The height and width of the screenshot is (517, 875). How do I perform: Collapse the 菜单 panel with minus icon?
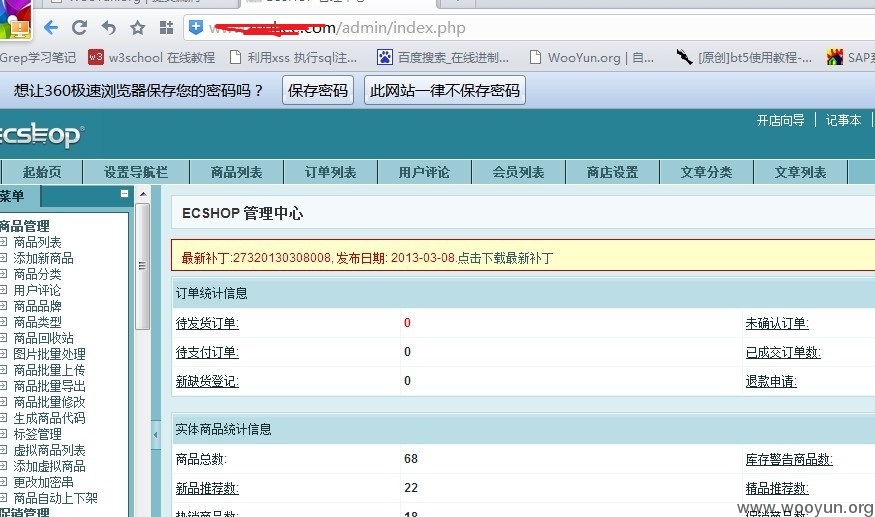(x=124, y=194)
